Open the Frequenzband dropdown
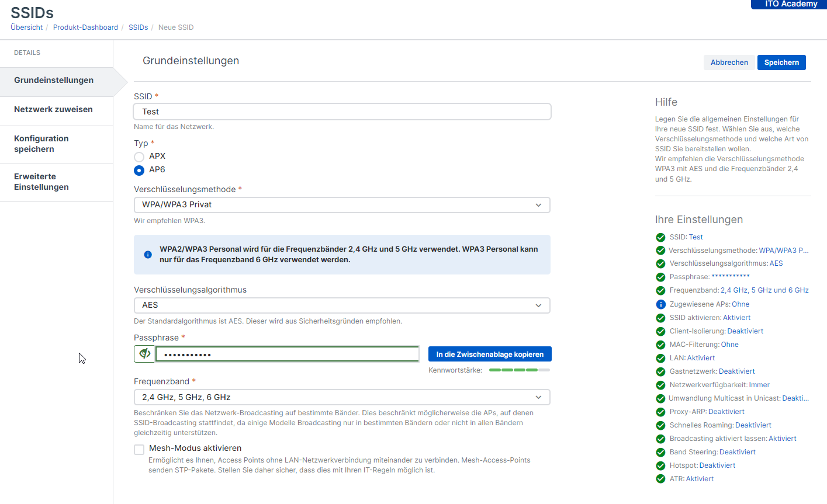Image resolution: width=827 pixels, height=504 pixels. tap(342, 397)
